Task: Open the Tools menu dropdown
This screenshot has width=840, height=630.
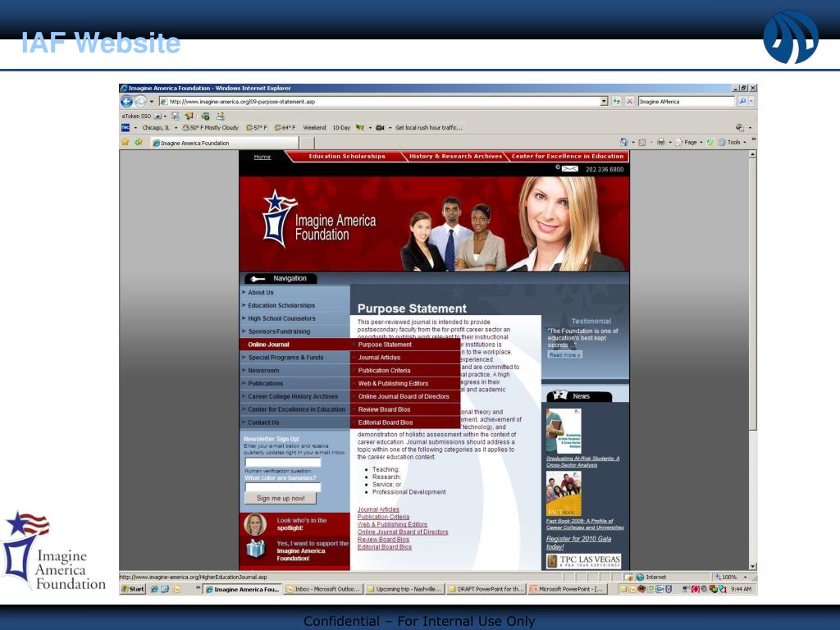Action: [733, 142]
